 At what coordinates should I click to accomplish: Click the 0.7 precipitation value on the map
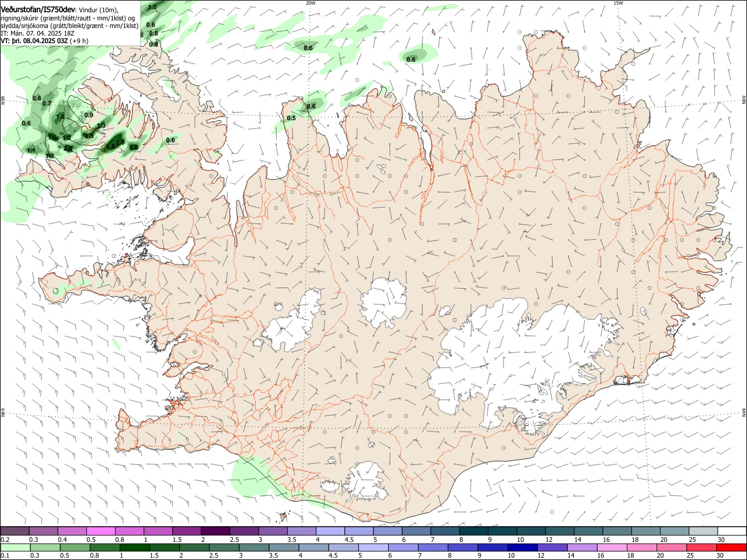click(47, 103)
